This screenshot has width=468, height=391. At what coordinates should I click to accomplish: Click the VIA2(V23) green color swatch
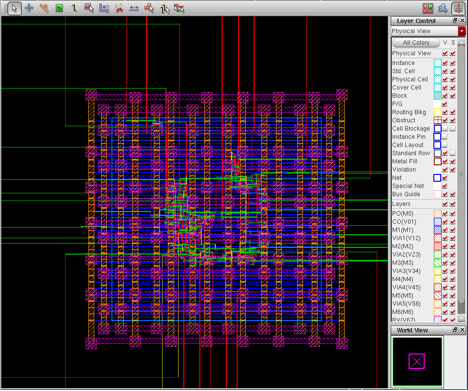click(x=437, y=254)
